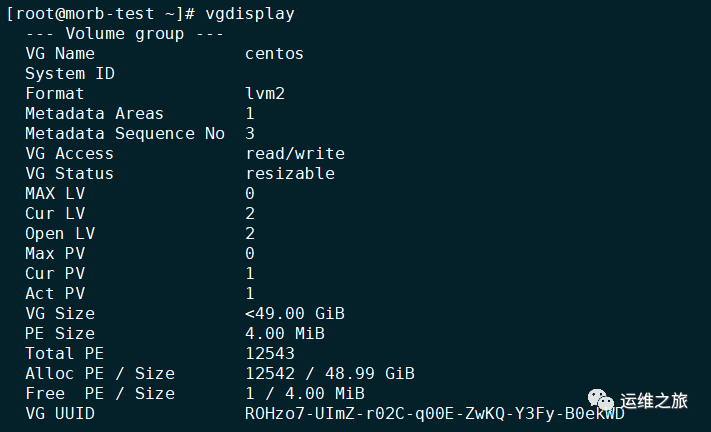Click the Format value lvm2
This screenshot has height=432, width=711.
point(265,94)
